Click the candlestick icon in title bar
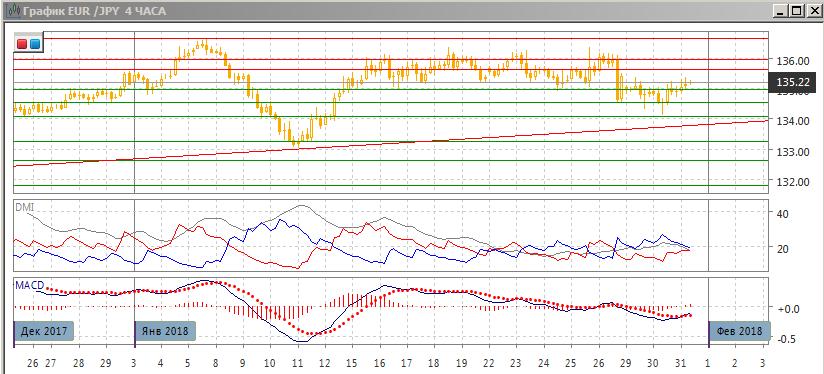The image size is (824, 374). [x=10, y=10]
